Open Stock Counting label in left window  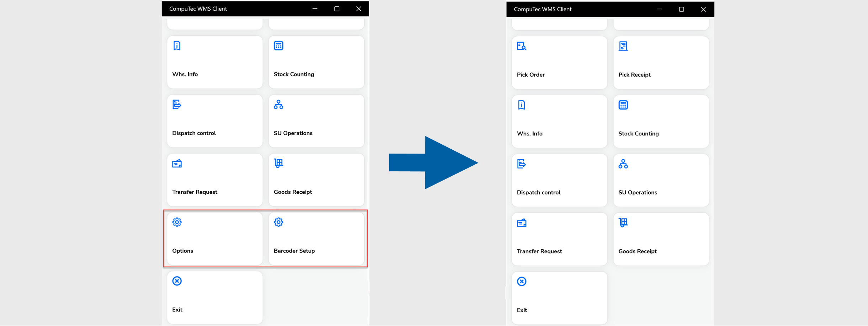[294, 74]
